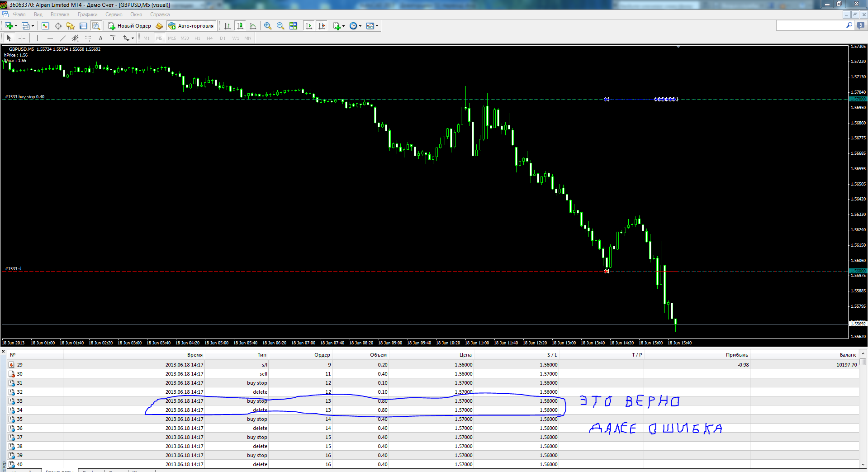868x472 pixels.
Task: Open the MetaEditor yellow book icon
Action: pos(159,26)
